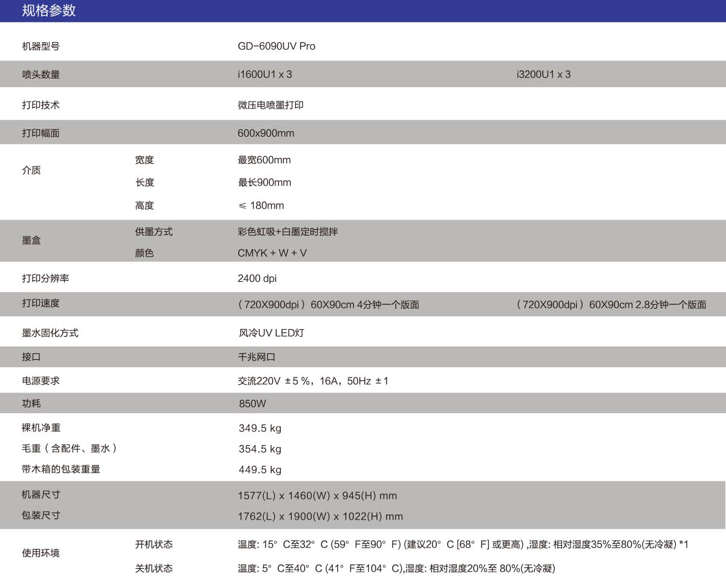The width and height of the screenshot is (726, 588).
Task: Select the 风冷UV LED灯 curing method text
Action: (271, 333)
